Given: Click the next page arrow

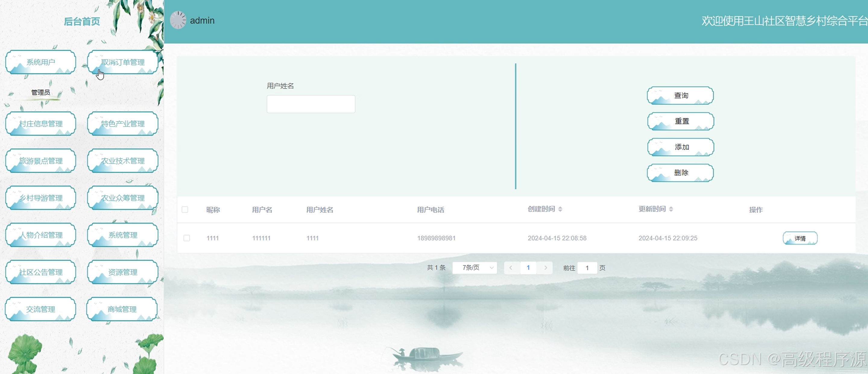Looking at the screenshot, I should coord(545,268).
